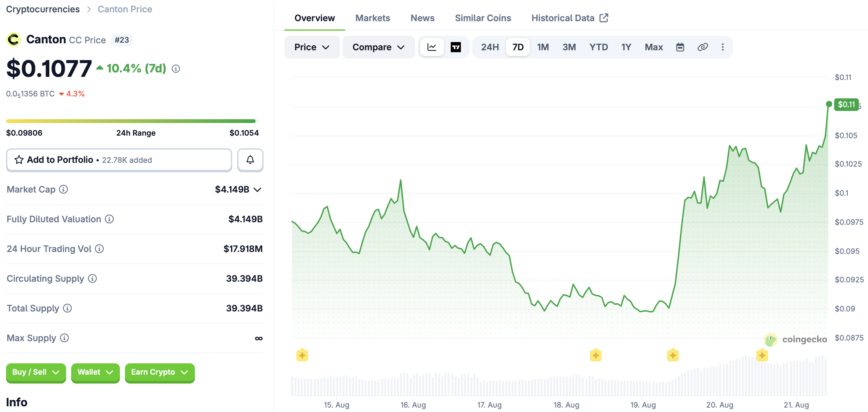The width and height of the screenshot is (868, 412).
Task: Switch chart range to 1M
Action: [x=542, y=47]
